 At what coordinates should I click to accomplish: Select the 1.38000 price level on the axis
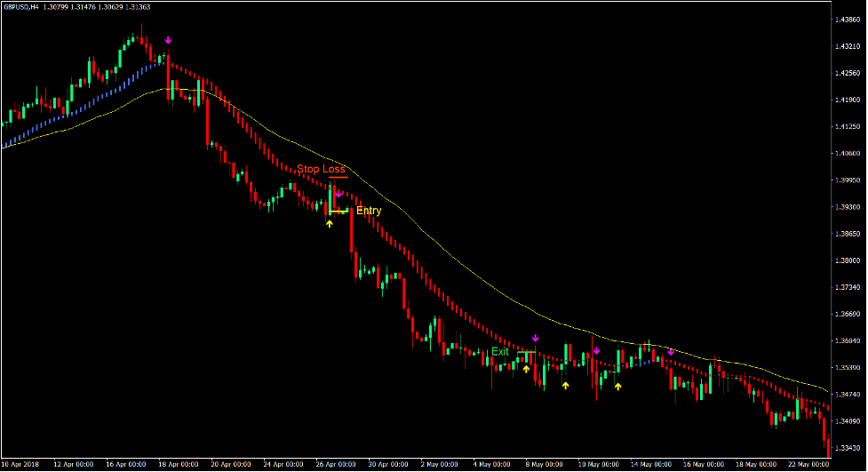click(847, 260)
